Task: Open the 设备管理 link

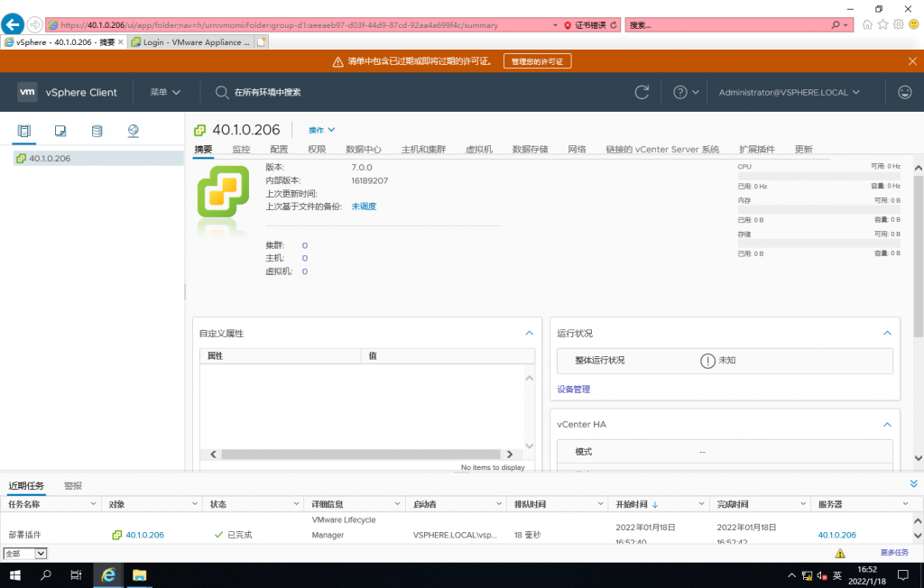Action: tap(573, 390)
